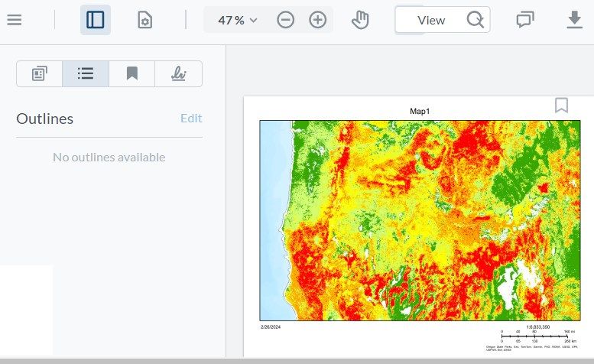Zoom in with the plus button
Image resolution: width=594 pixels, height=364 pixels.
point(318,20)
